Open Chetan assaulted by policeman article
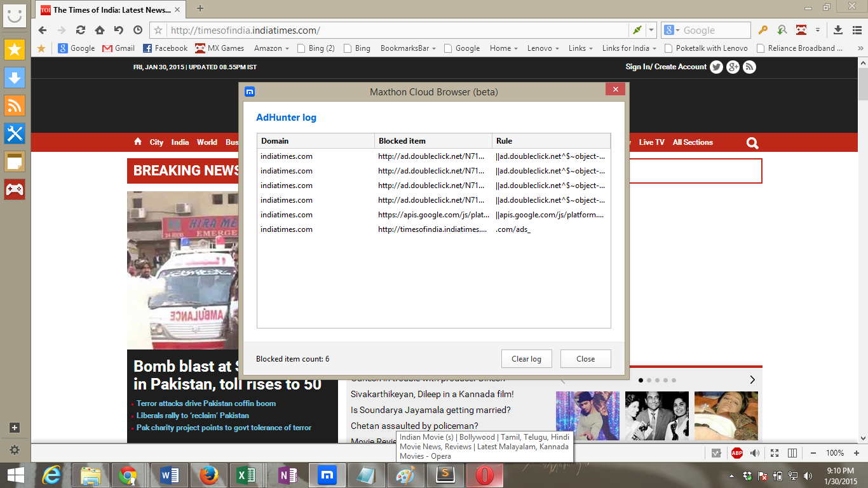Screen dimensions: 868x488 pos(414,426)
